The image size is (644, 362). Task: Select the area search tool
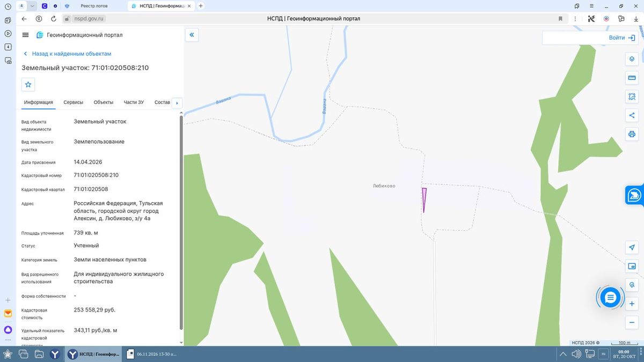632,97
